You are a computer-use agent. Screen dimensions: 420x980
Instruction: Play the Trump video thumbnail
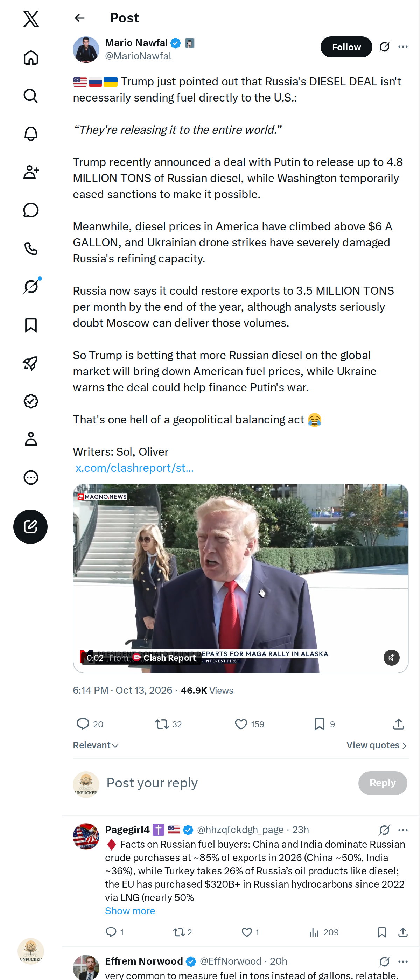(x=240, y=578)
